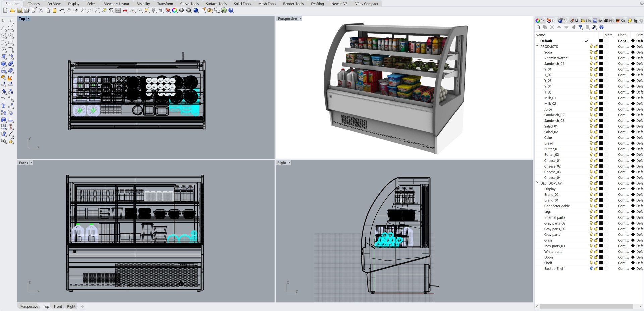Open the Front viewport dropdown menu
Image resolution: width=644 pixels, height=311 pixels.
pyautogui.click(x=31, y=163)
